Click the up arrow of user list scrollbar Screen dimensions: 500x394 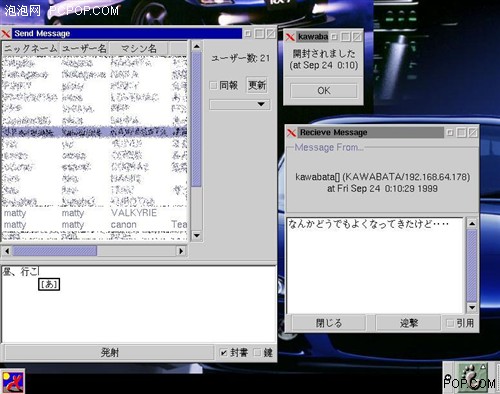tap(196, 46)
